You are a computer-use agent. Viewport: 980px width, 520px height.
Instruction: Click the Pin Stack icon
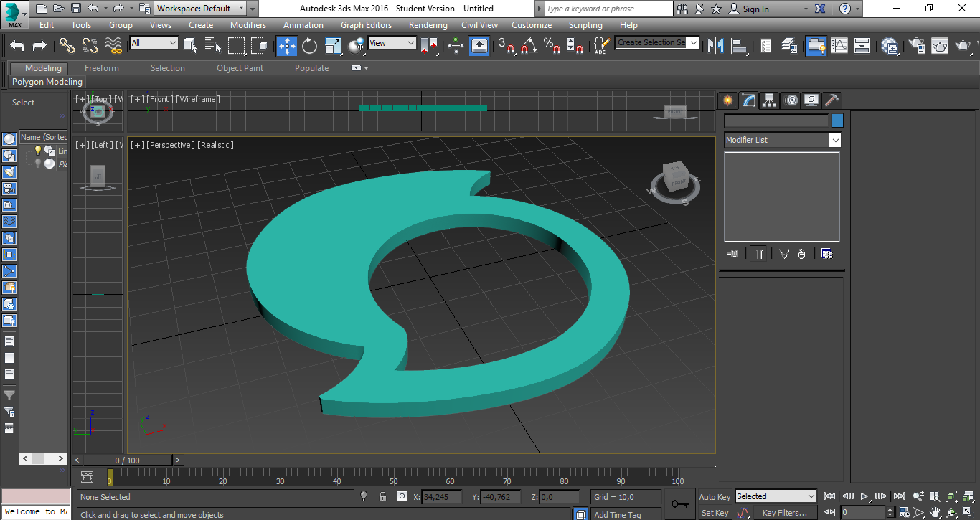[x=732, y=254]
